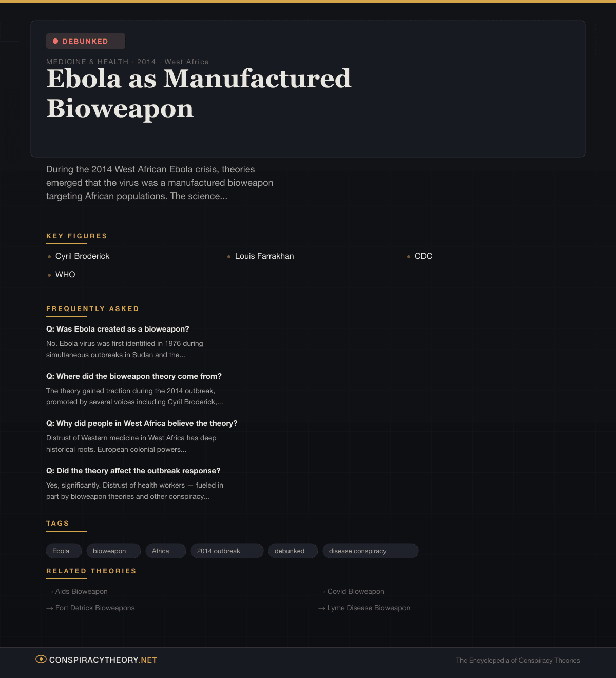Expand the outbreak response question
616x678 pixels.
tap(133, 471)
